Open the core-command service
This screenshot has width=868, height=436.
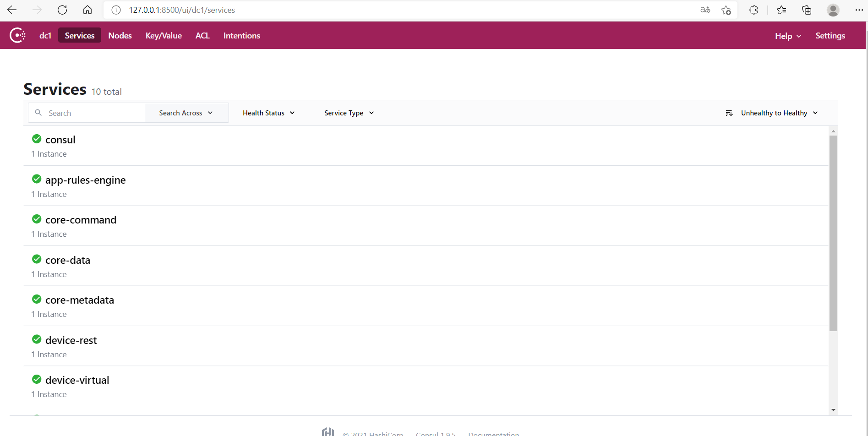81,220
